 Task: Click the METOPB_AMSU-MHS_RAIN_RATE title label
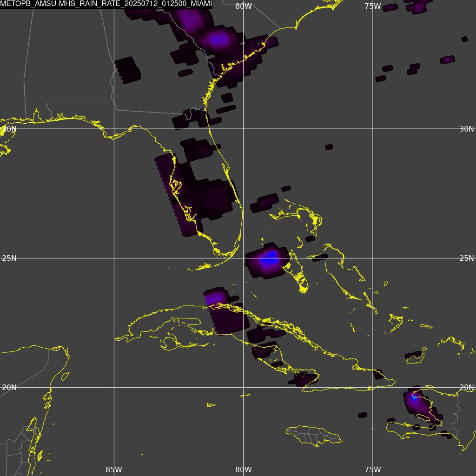coord(106,4)
